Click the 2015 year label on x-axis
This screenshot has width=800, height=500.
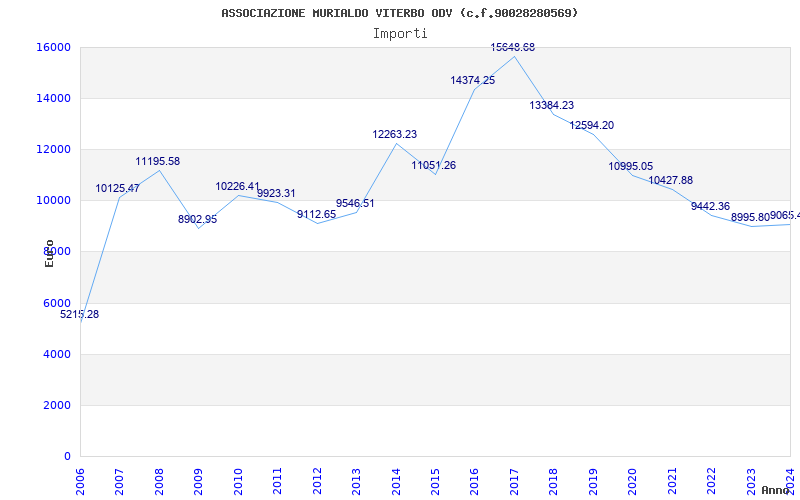point(435,481)
